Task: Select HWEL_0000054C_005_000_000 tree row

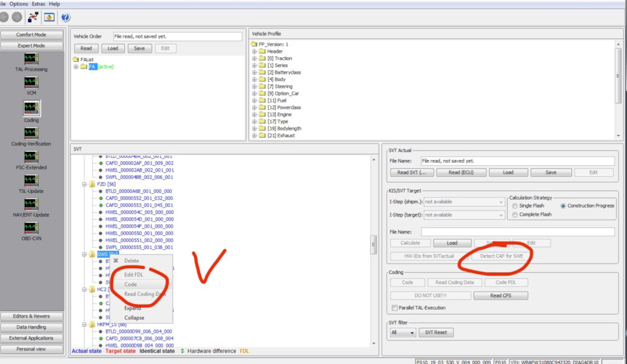Action: coord(139,212)
